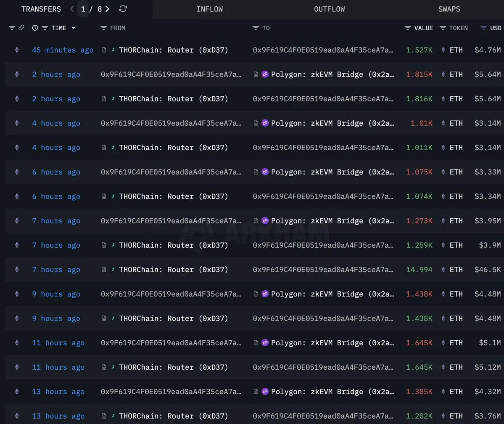504x424 pixels.
Task: Open the 9 hours ago Polygon Bridge transfer time
Action: [x=56, y=294]
